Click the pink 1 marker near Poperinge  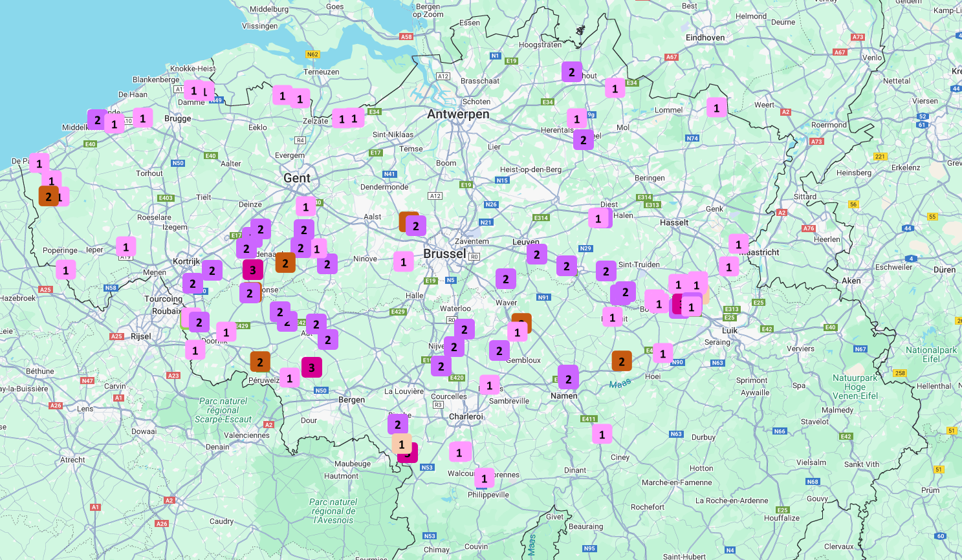click(x=65, y=270)
